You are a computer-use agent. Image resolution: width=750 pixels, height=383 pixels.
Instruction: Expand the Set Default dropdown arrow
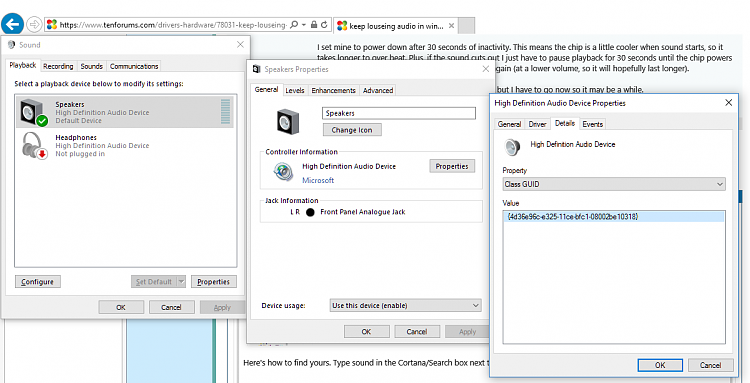pos(181,282)
